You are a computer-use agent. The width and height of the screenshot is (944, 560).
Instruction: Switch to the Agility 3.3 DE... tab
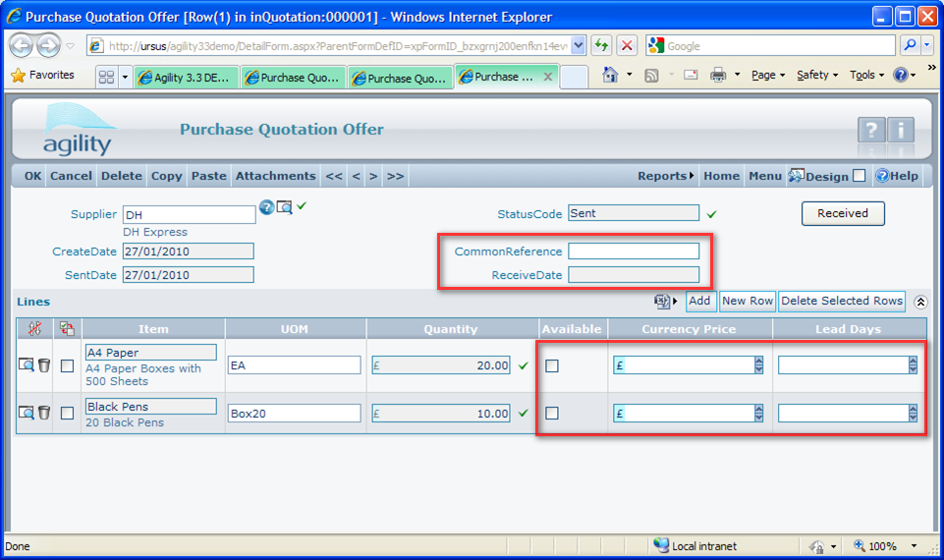(187, 78)
